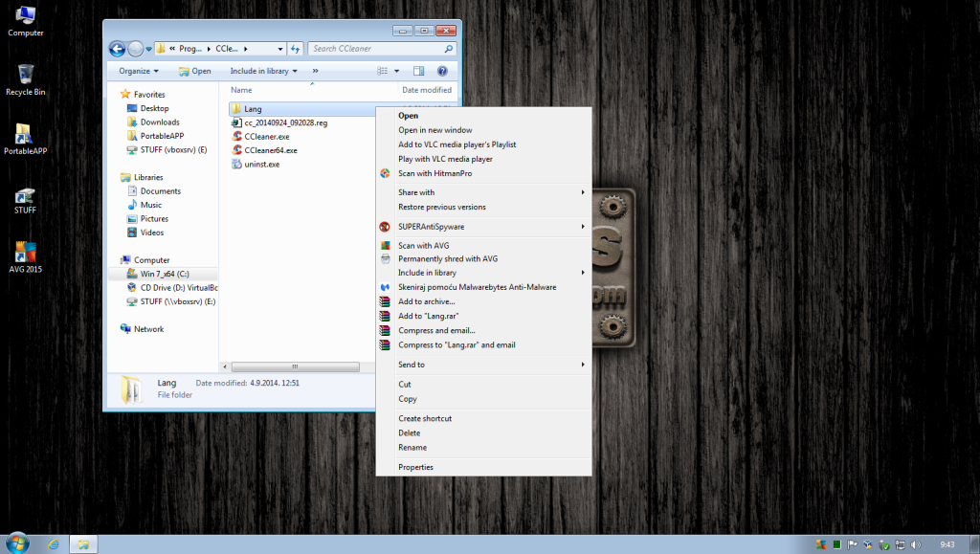Click the CCleaner.exe file icon
This screenshot has width=980, height=554.
[237, 137]
